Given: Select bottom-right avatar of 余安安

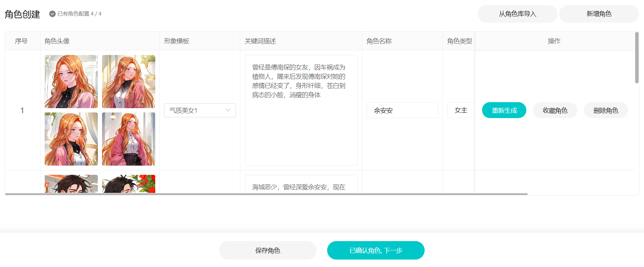Looking at the screenshot, I should click(129, 139).
